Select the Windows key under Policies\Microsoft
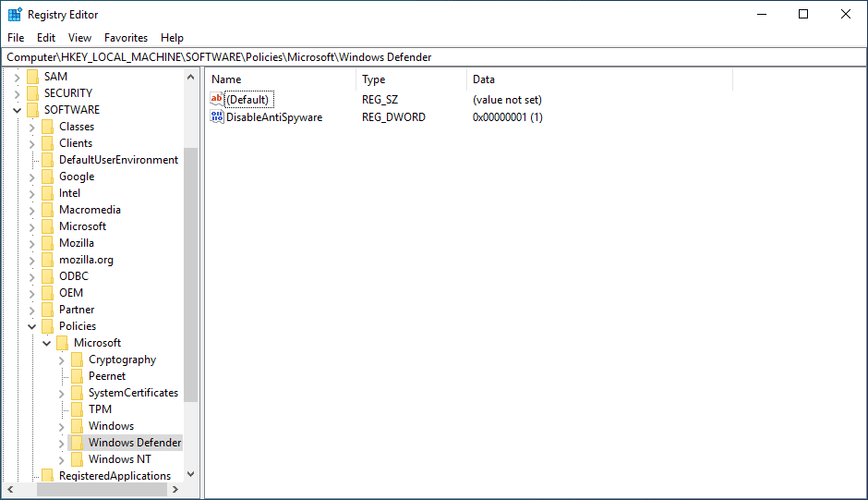 (111, 426)
